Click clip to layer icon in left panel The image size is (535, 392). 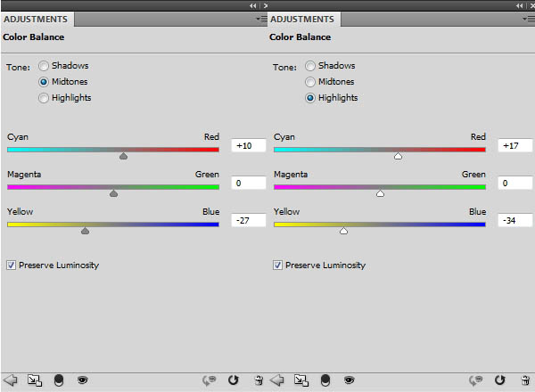coord(59,380)
